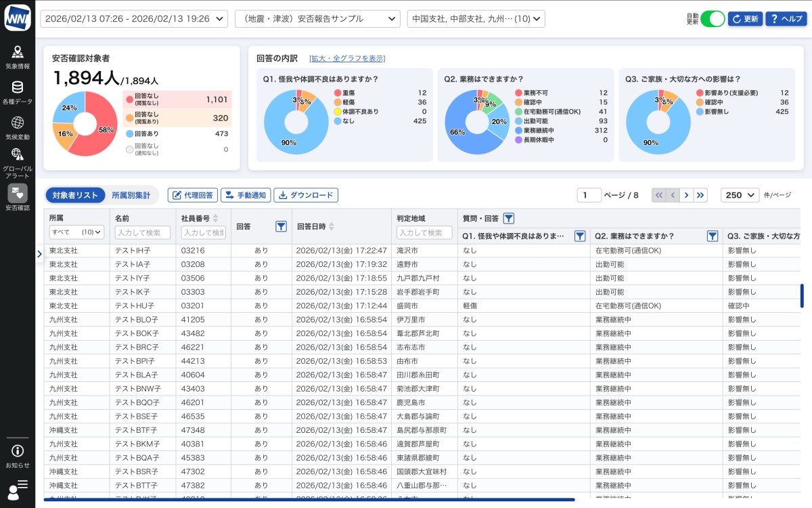
Task: Open the date range dropdown
Action: [134, 19]
